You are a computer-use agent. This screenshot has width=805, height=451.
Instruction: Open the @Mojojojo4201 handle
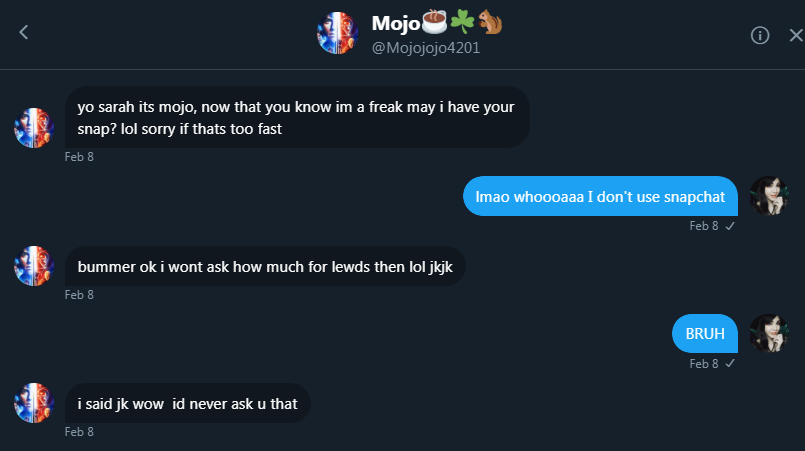click(426, 48)
